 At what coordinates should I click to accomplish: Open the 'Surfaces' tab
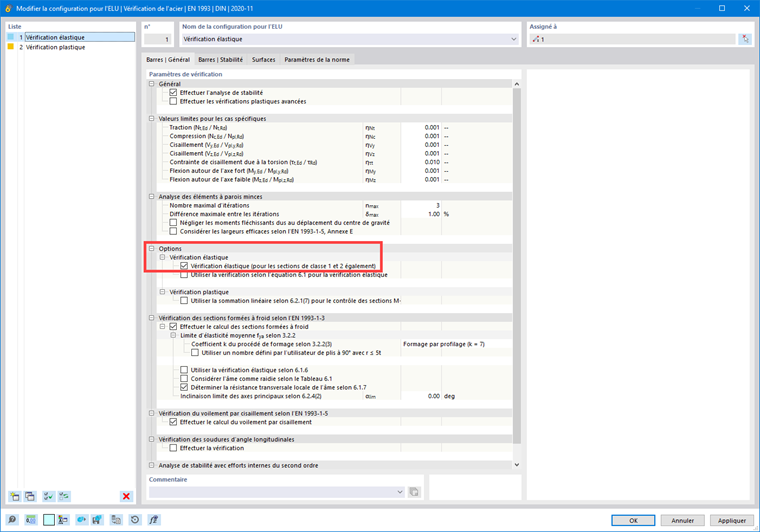(x=264, y=60)
